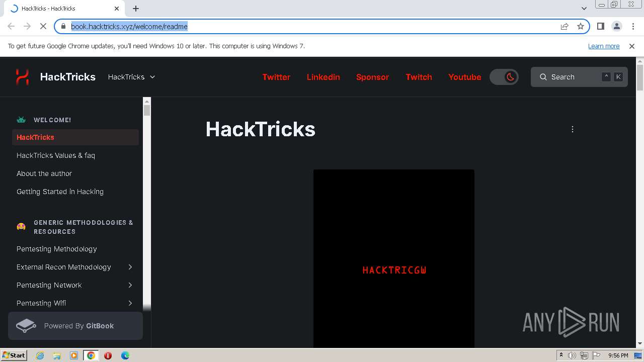The image size is (644, 362).
Task: Toggle the dark mode moon switch
Action: (x=504, y=77)
